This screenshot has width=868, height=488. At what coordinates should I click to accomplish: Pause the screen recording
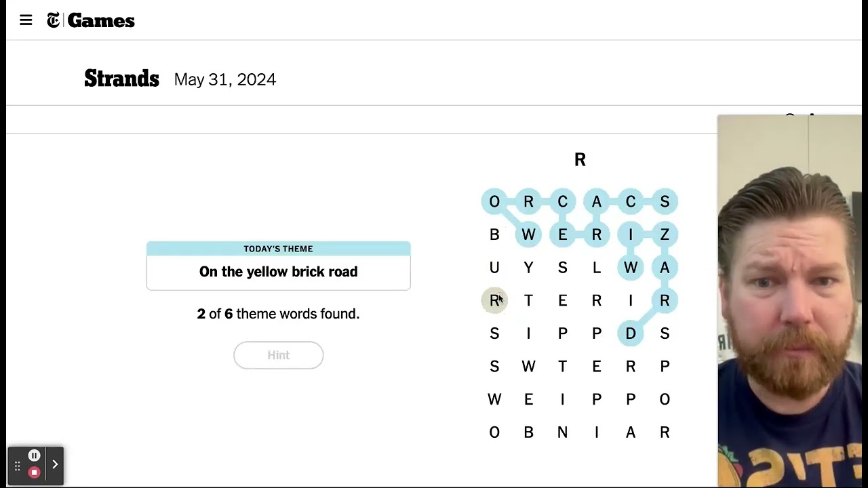(34, 455)
